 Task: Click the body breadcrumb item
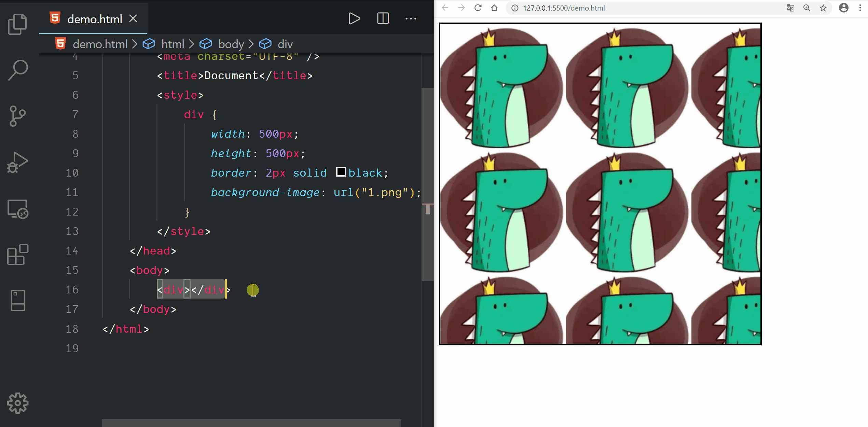(x=231, y=44)
